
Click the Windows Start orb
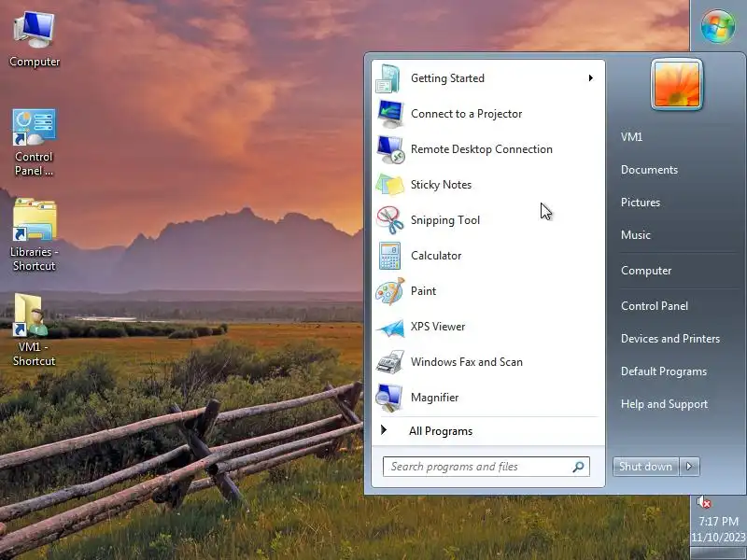pyautogui.click(x=717, y=25)
